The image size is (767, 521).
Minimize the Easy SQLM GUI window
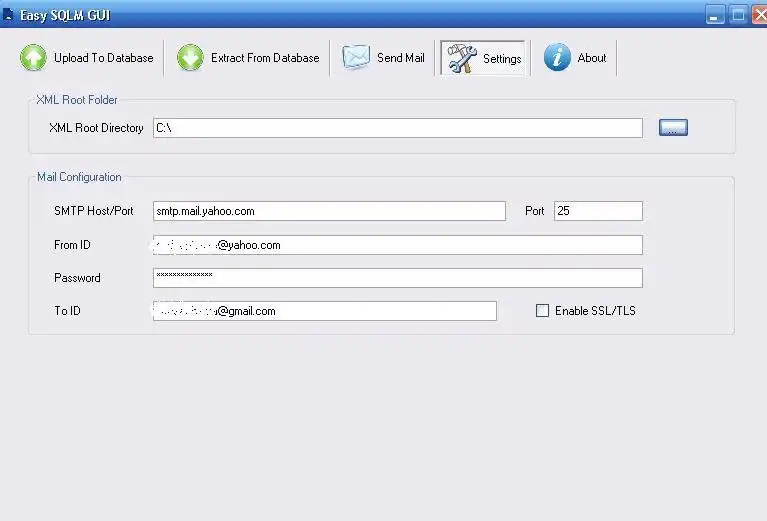pyautogui.click(x=715, y=15)
